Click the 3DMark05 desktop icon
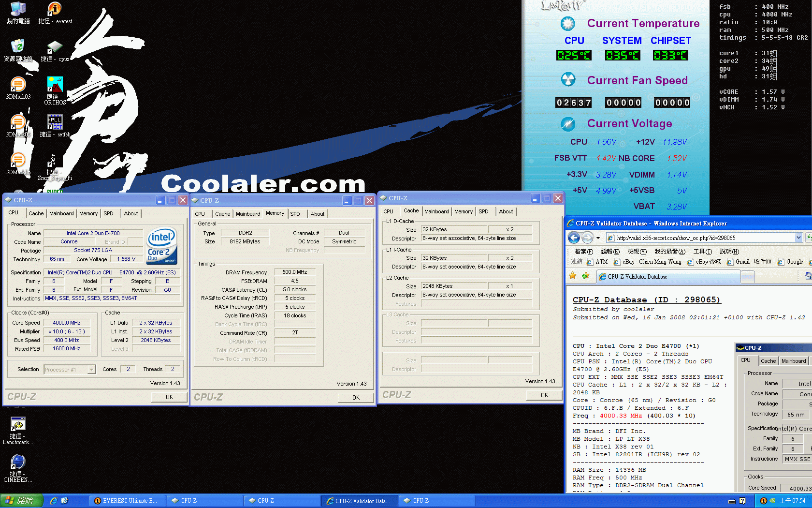The width and height of the screenshot is (812, 508). coord(18,126)
